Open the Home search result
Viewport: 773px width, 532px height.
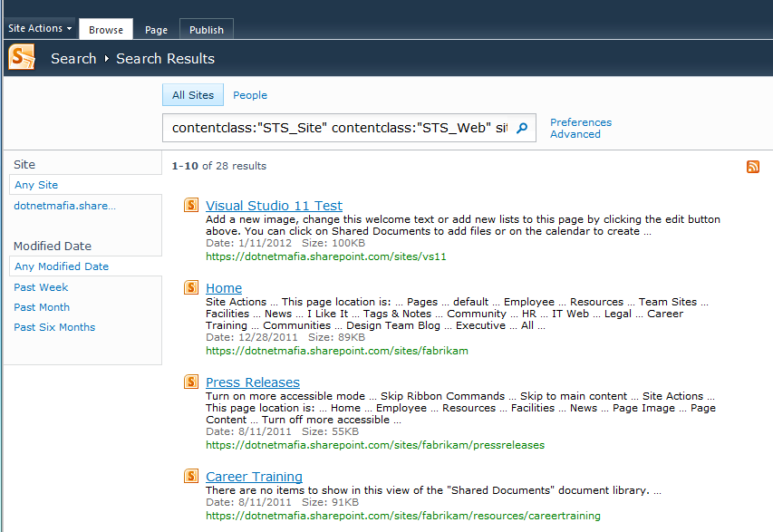[x=224, y=288]
